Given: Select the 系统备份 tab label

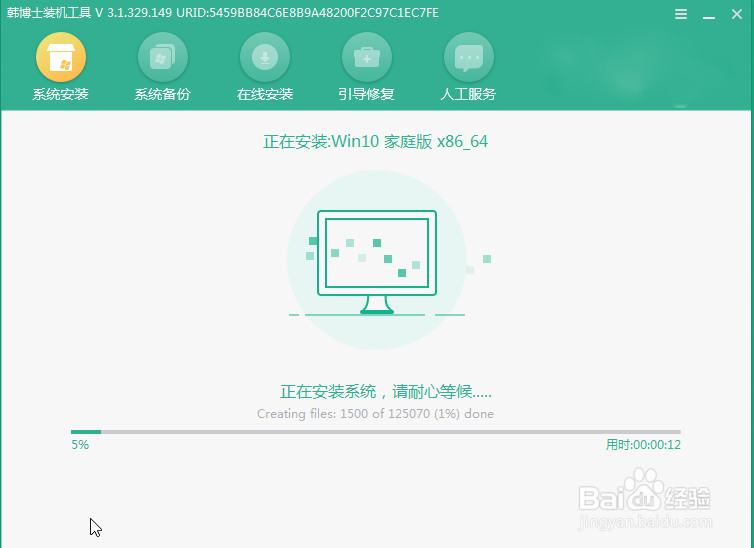Looking at the screenshot, I should pos(163,94).
